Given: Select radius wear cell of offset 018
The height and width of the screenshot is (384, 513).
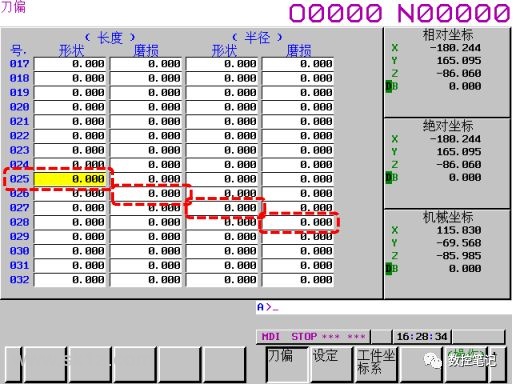Looking at the screenshot, I should [x=298, y=78].
